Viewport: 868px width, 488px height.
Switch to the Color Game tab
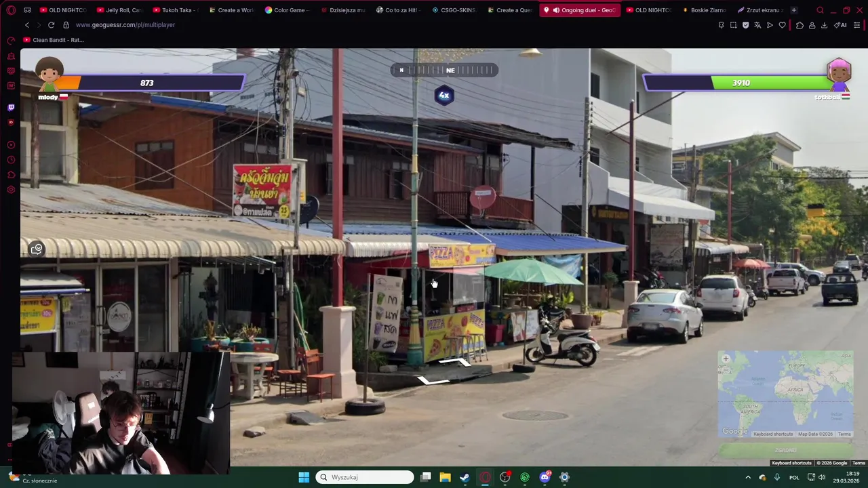[x=288, y=10]
